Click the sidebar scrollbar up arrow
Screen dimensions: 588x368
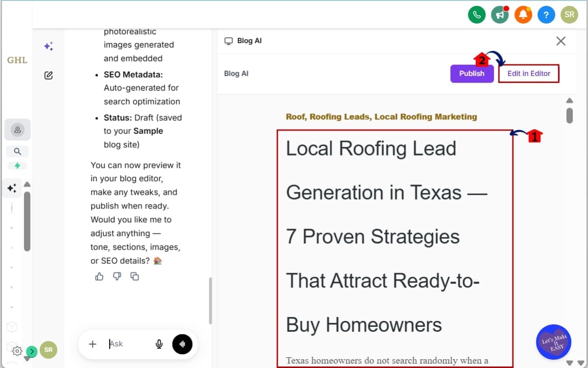tap(27, 184)
